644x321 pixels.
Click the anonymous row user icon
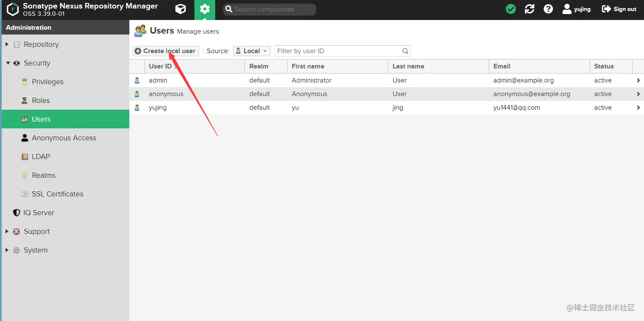coord(137,94)
